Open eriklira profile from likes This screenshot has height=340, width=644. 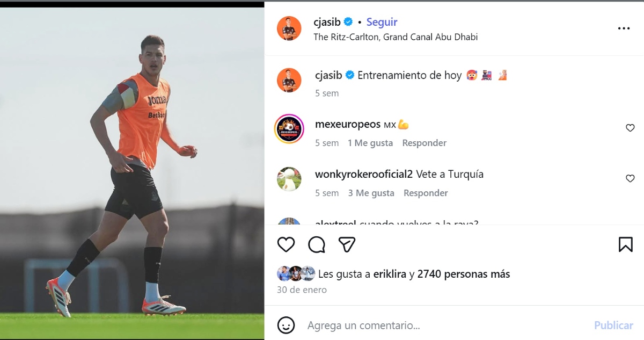tap(390, 274)
